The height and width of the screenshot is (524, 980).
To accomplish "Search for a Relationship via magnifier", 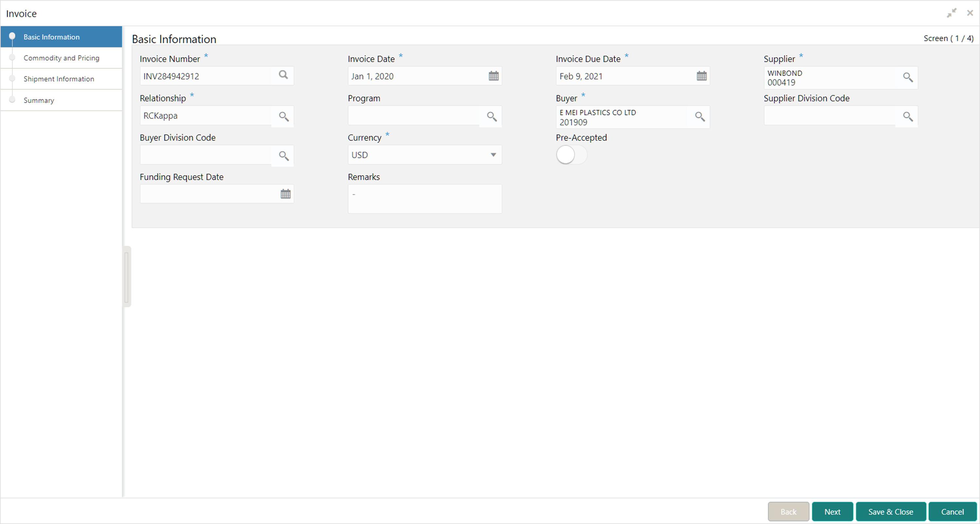I will (283, 116).
